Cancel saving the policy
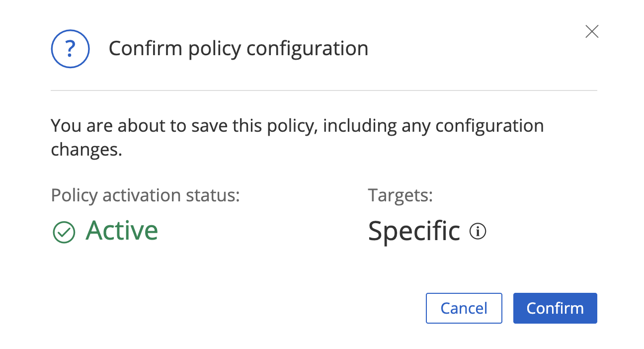Image resolution: width=644 pixels, height=349 pixels. click(464, 308)
